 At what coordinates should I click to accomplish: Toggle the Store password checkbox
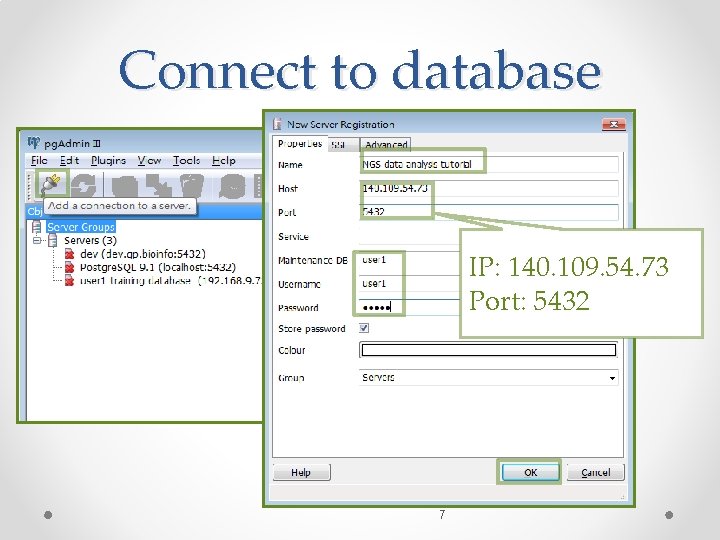pos(364,328)
